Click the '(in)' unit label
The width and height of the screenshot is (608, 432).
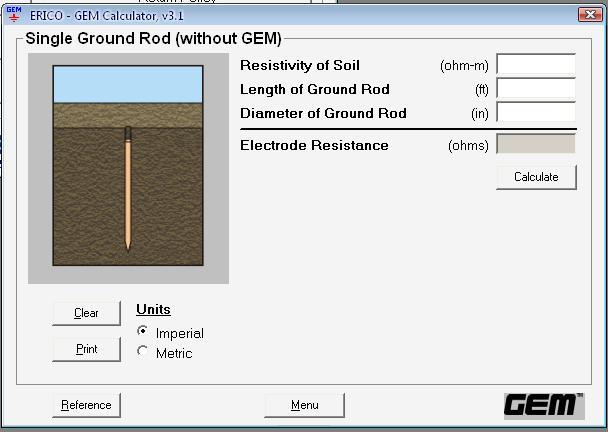coord(480,114)
